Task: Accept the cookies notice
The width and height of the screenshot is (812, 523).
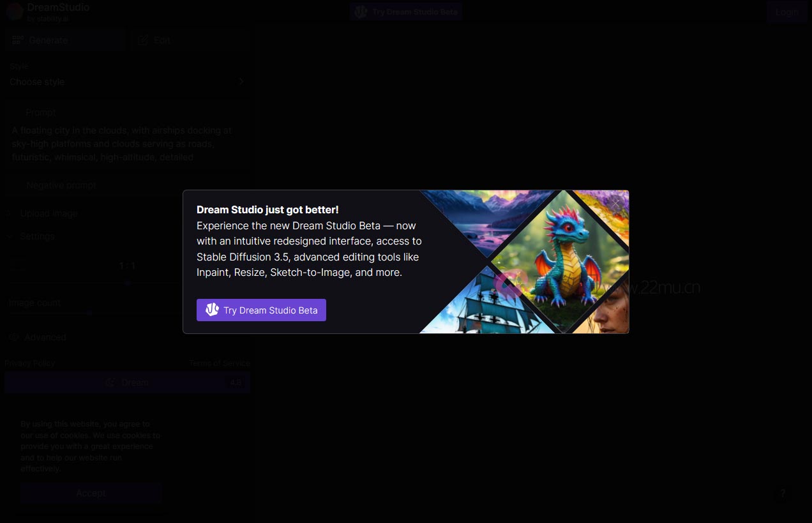Action: [x=91, y=493]
